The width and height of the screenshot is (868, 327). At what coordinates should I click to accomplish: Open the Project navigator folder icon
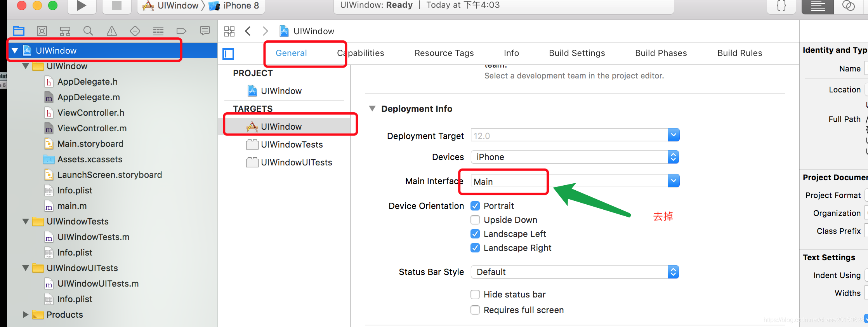tap(19, 31)
